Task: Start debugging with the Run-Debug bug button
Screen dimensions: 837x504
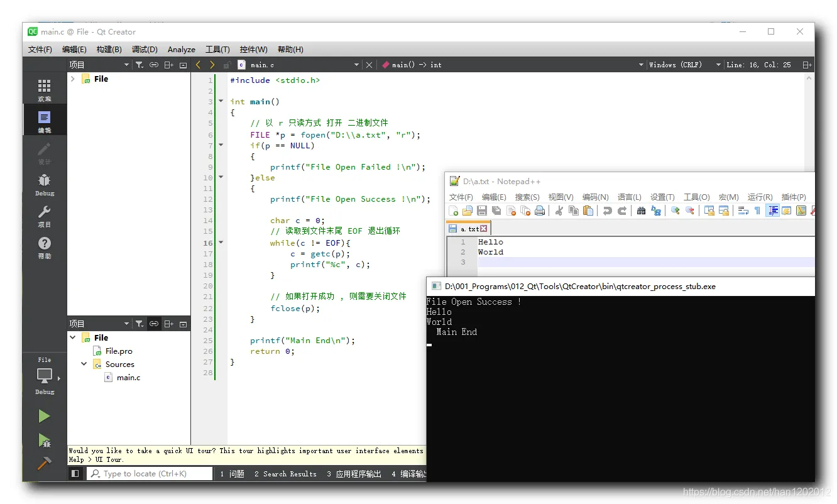Action: (44, 440)
